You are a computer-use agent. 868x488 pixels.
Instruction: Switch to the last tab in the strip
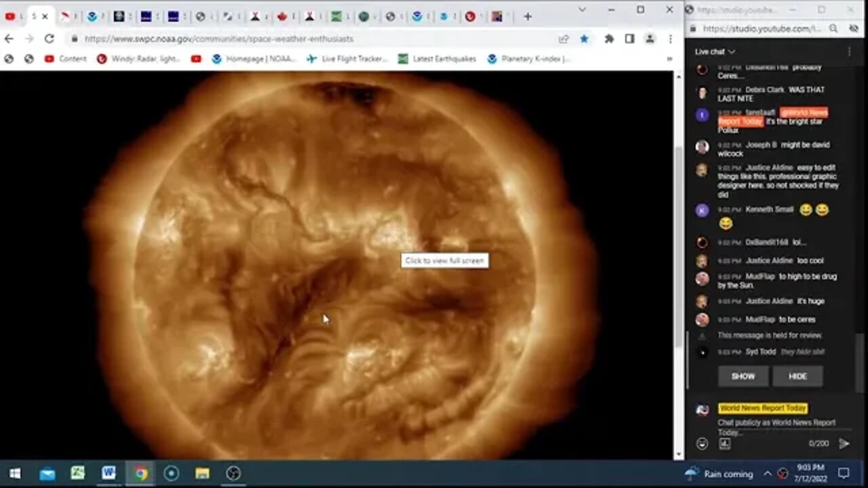tap(498, 16)
